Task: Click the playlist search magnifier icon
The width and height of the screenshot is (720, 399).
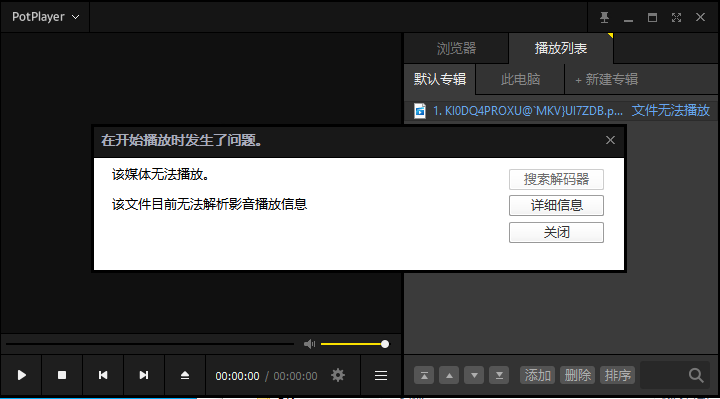Action: (x=696, y=376)
